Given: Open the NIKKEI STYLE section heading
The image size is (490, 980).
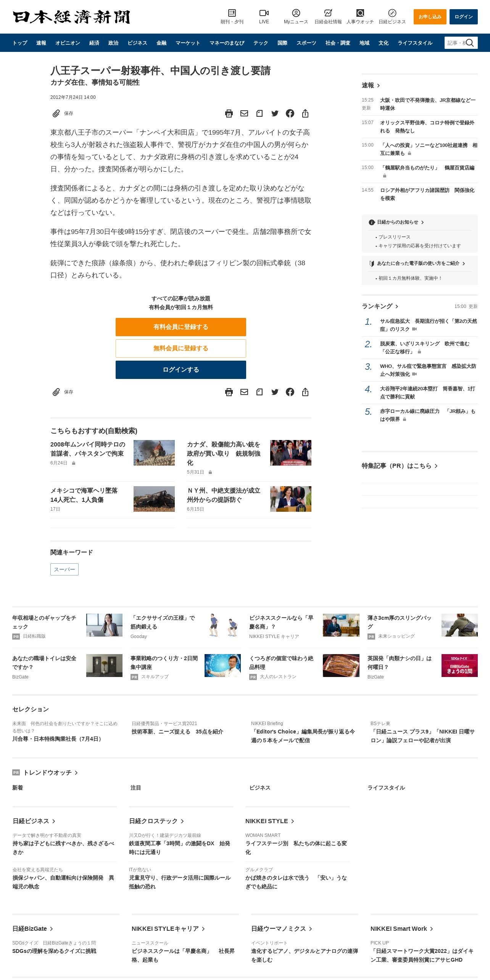Looking at the screenshot, I should pos(270,821).
